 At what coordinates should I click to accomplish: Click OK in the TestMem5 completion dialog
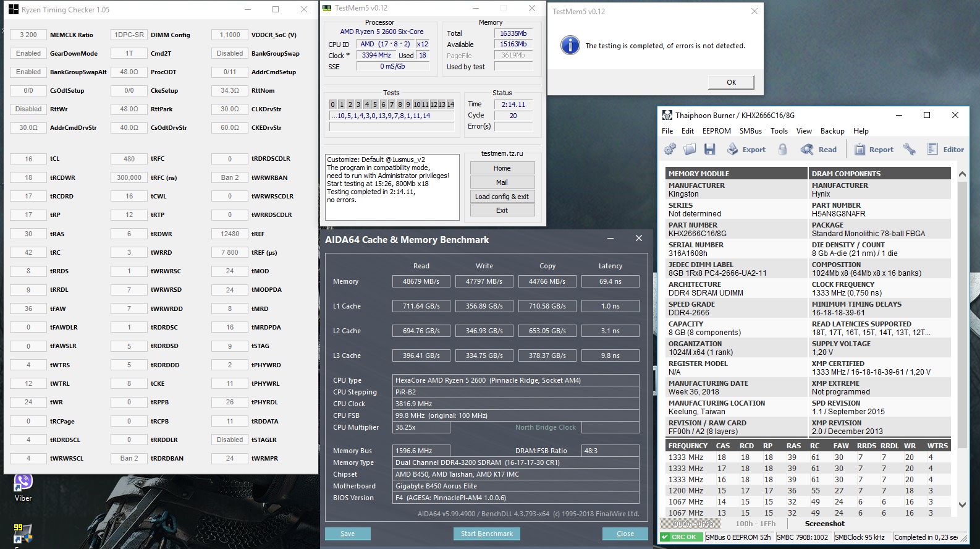(x=731, y=82)
